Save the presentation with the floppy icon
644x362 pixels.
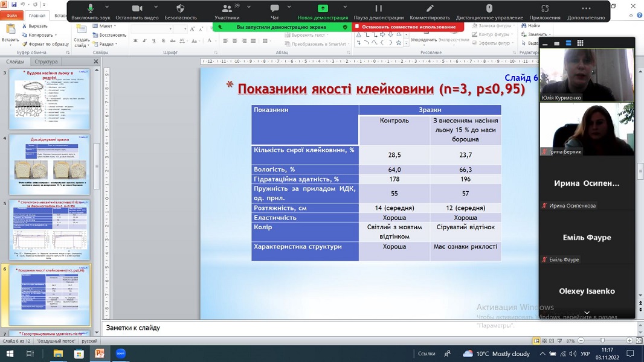[x=13, y=4]
